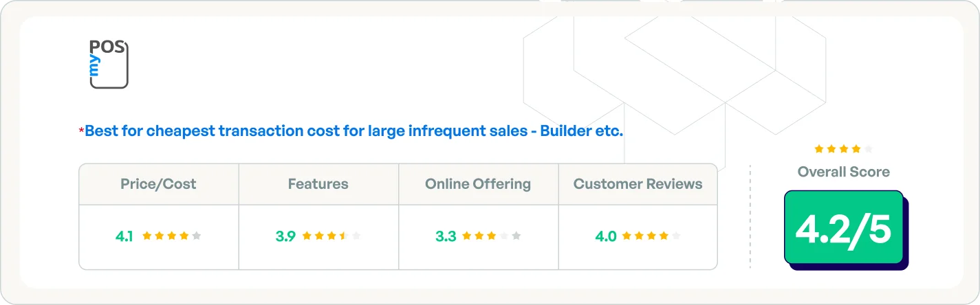Click the 4.1 Price/Cost score value
This screenshot has width=980, height=305.
tap(124, 236)
